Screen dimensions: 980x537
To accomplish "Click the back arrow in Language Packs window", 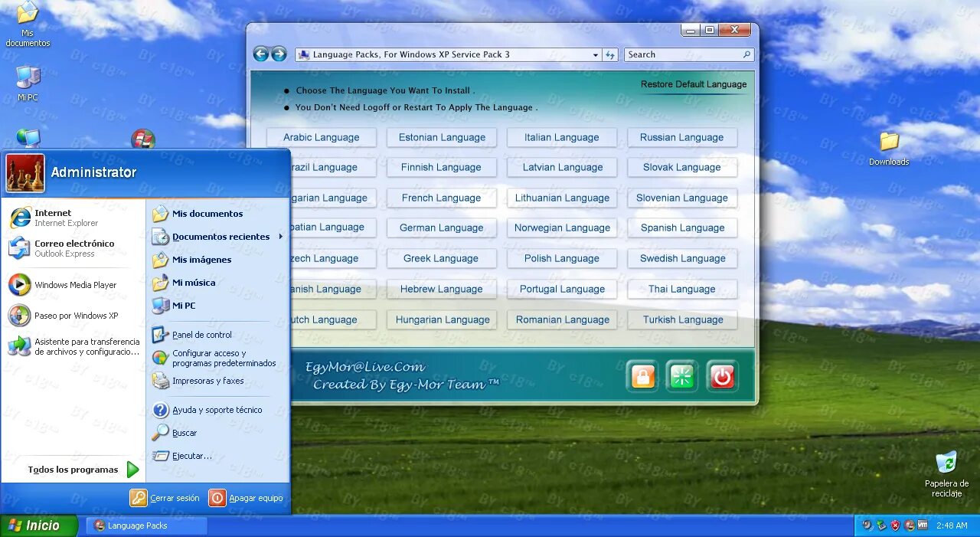I will coord(261,54).
